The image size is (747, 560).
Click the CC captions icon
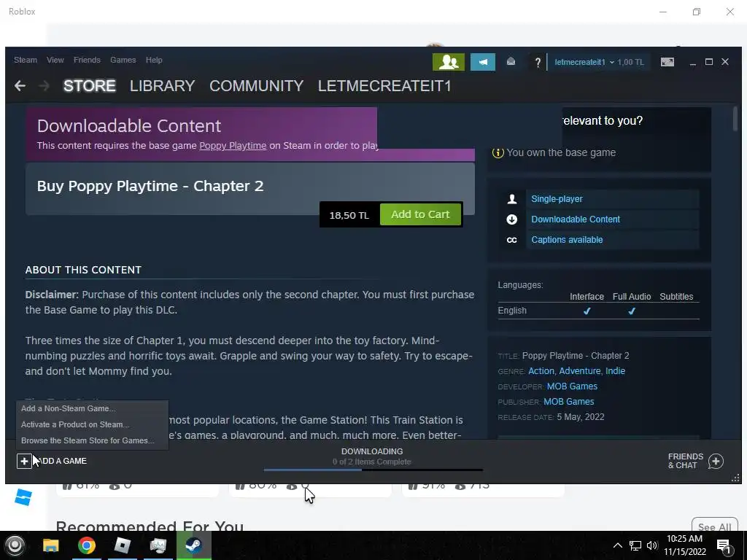511,240
